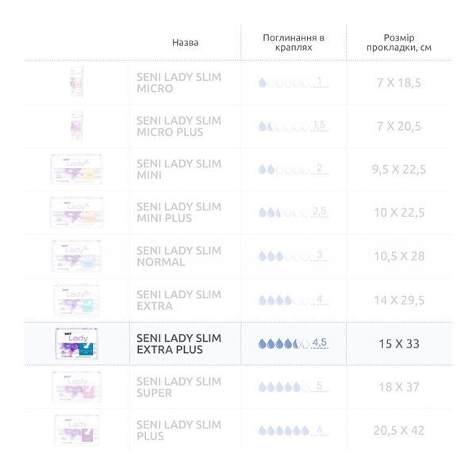Click the five-drop absorbency rating for Super

(x=294, y=387)
